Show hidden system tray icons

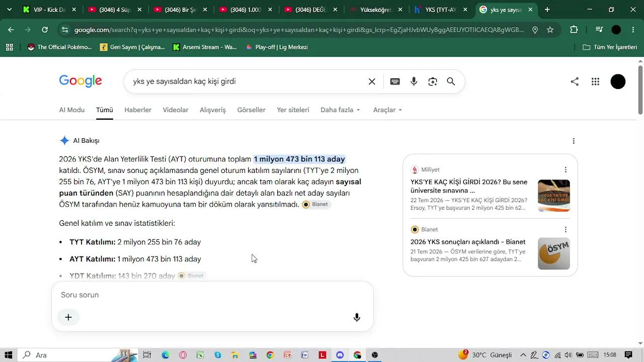(x=523, y=355)
